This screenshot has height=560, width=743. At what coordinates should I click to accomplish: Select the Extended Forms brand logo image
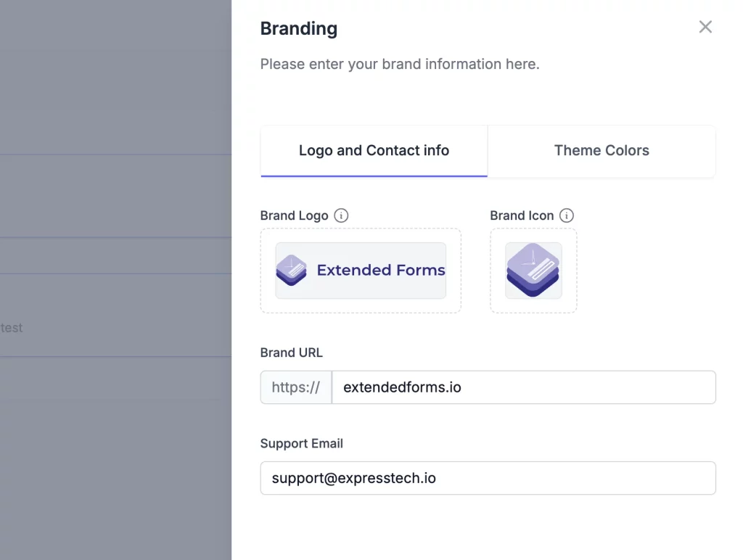[x=361, y=271]
